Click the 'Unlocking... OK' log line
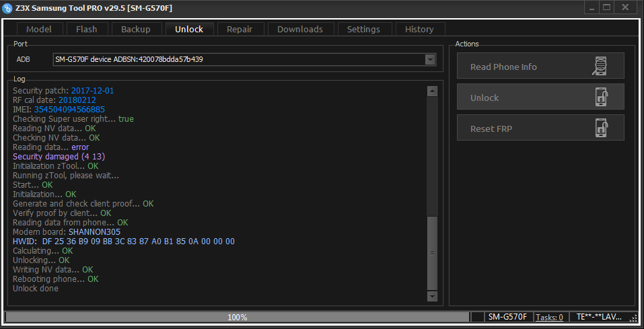 [41, 260]
